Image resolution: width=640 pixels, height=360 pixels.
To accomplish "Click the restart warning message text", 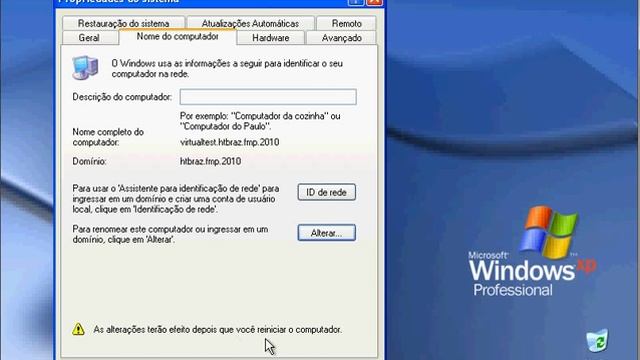I will pos(218,329).
